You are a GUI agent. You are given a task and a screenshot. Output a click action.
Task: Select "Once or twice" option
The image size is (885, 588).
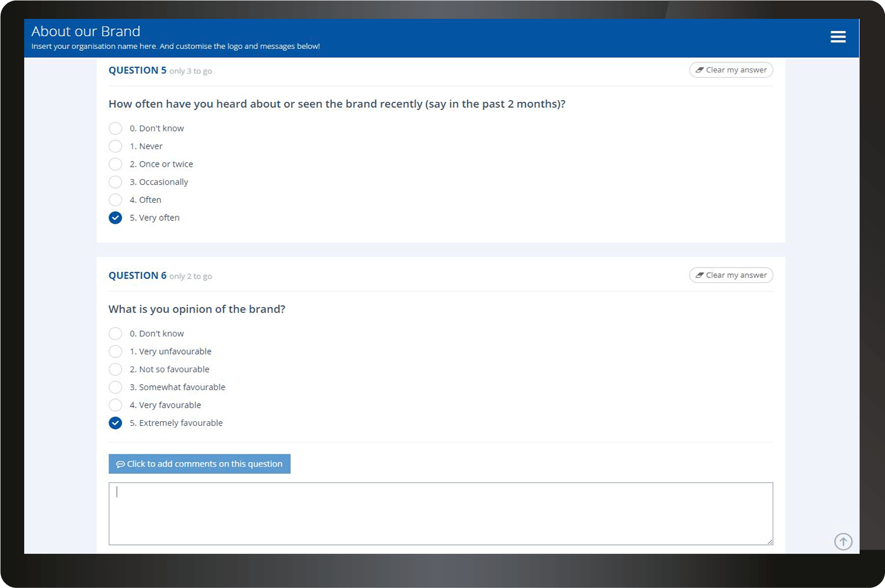click(116, 164)
